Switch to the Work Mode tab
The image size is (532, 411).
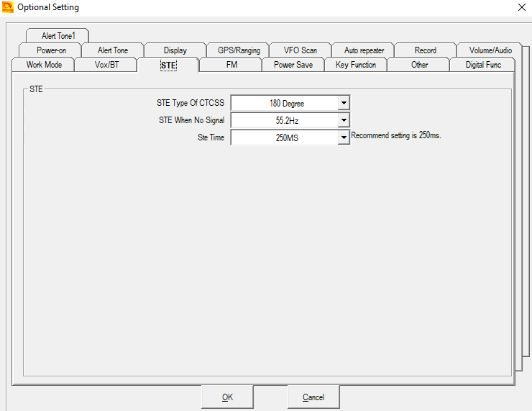pyautogui.click(x=44, y=65)
